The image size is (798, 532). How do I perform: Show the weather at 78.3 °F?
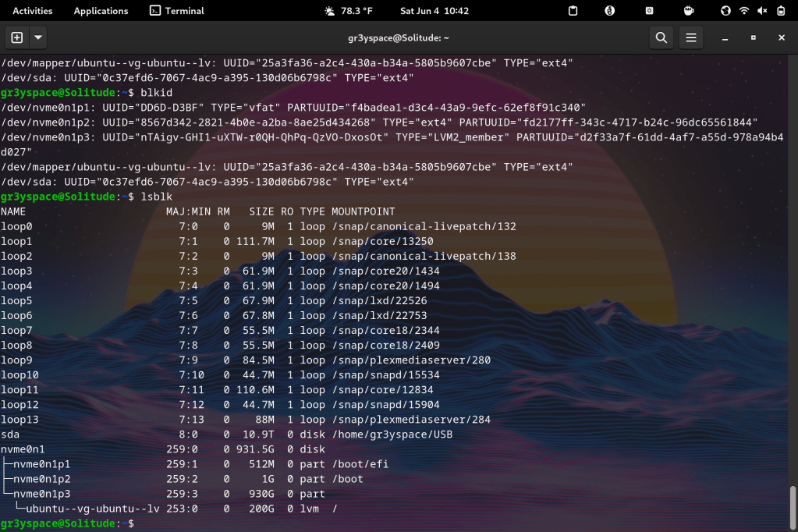[x=348, y=11]
